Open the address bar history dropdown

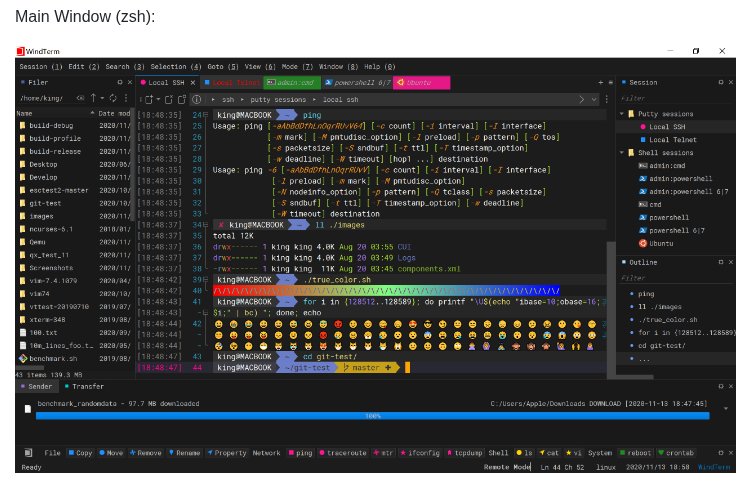click(594, 99)
